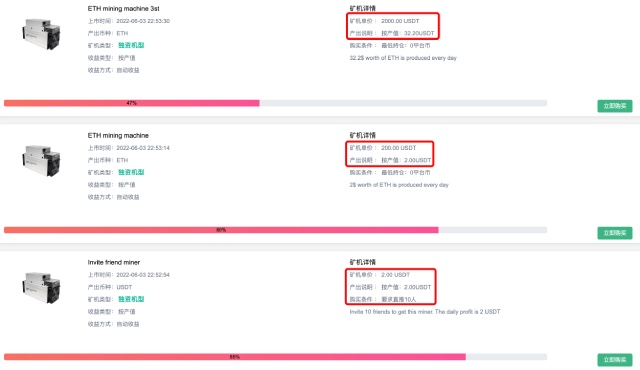Image resolution: width=640 pixels, height=370 pixels.
Task: Click the 47% progress bar
Action: click(276, 103)
